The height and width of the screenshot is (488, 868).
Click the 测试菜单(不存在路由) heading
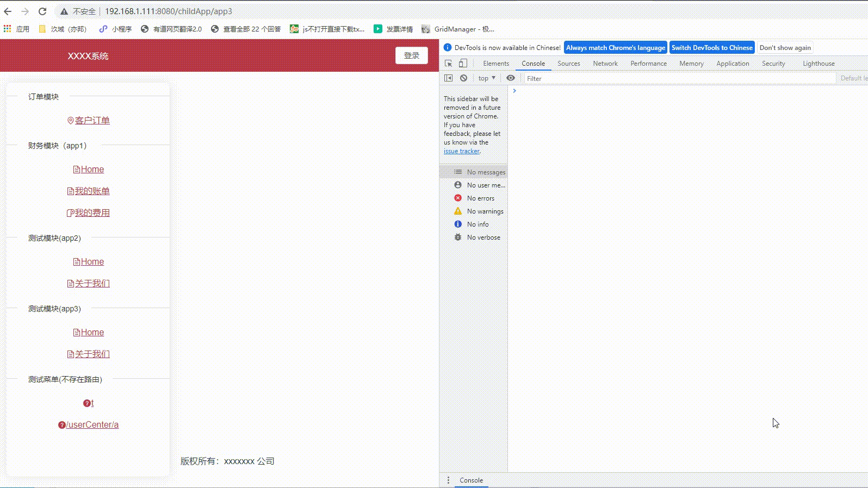(65, 379)
